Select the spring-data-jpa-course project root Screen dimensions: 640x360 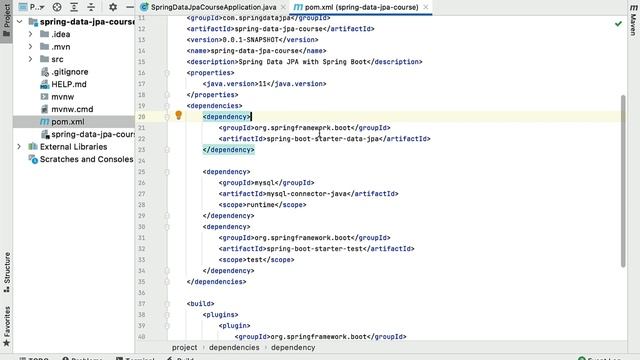pos(87,22)
